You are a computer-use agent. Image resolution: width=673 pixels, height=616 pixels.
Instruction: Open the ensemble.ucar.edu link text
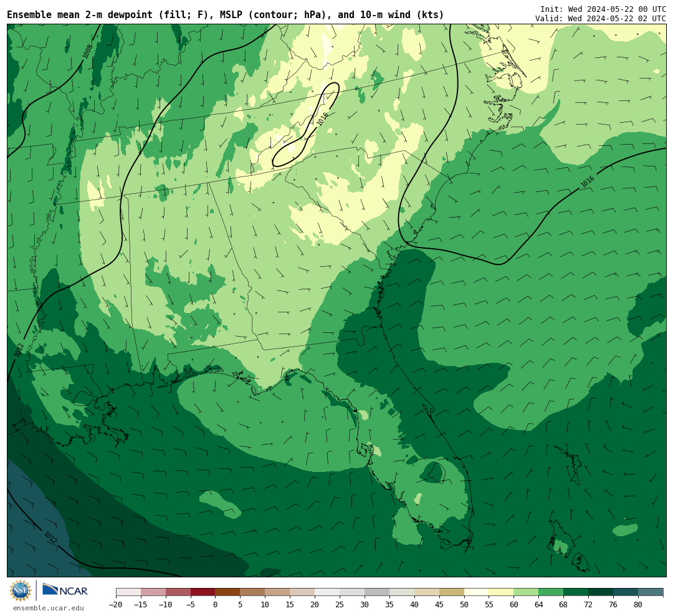coord(49,608)
